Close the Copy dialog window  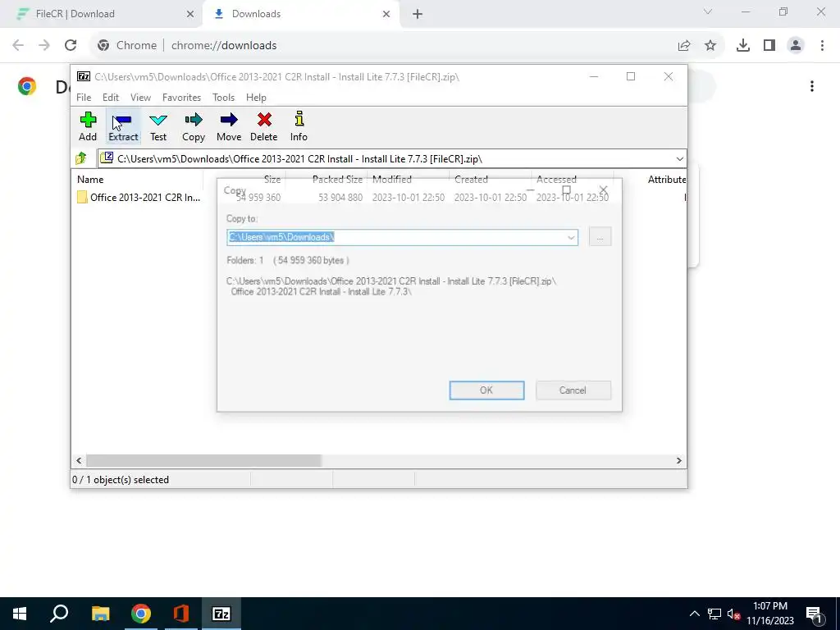603,190
